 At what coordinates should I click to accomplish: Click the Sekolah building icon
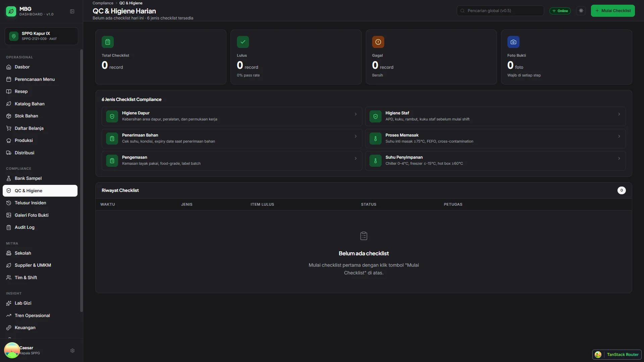[x=9, y=253]
